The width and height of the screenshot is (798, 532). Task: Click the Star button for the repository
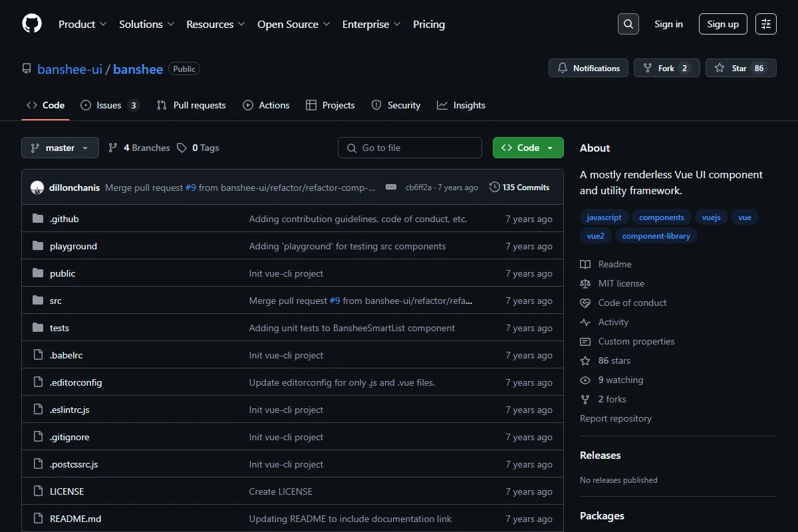[x=741, y=68]
